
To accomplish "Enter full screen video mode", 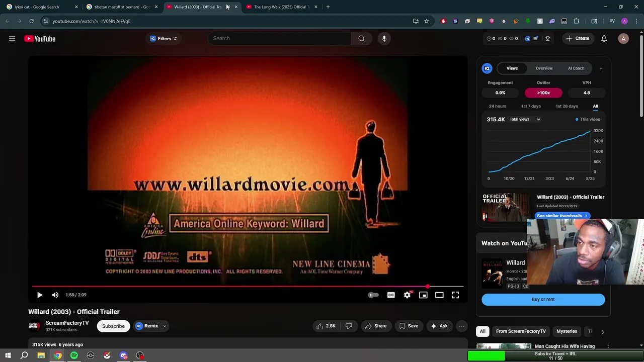I will (455, 295).
